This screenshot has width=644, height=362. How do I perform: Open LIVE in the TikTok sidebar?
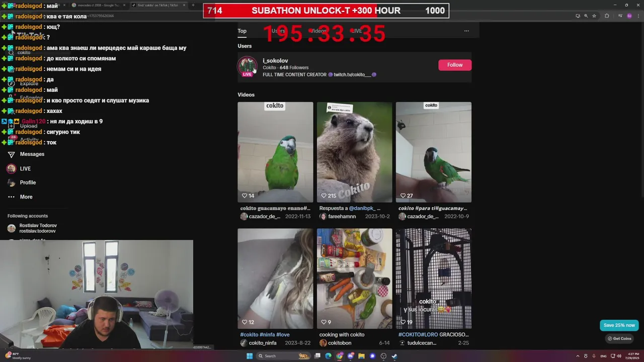[25, 169]
